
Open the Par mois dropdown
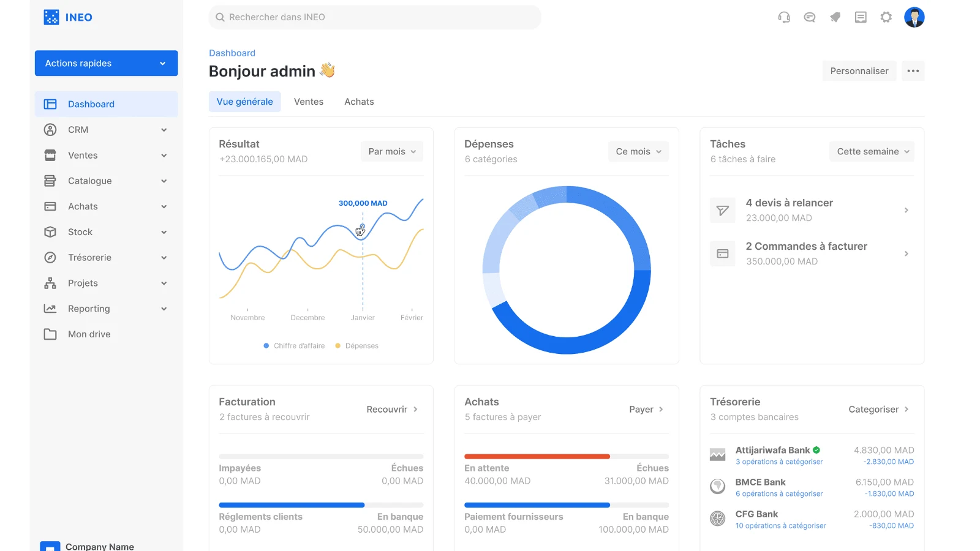coord(392,151)
